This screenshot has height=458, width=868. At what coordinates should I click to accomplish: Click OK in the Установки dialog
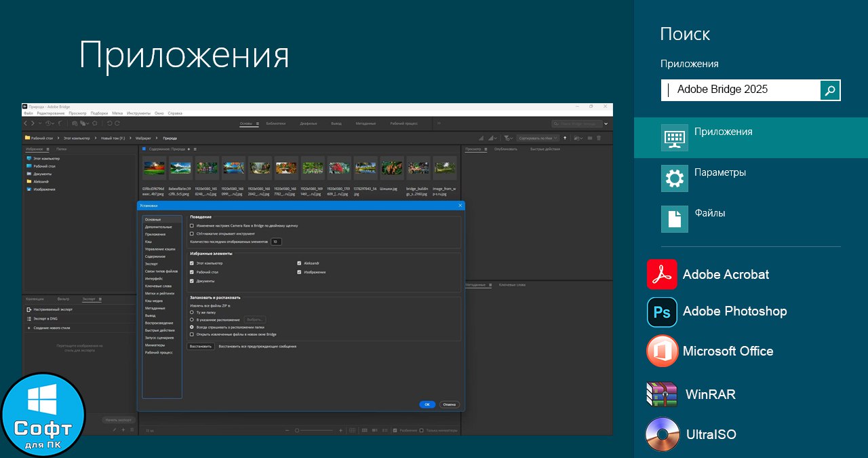pos(427,404)
